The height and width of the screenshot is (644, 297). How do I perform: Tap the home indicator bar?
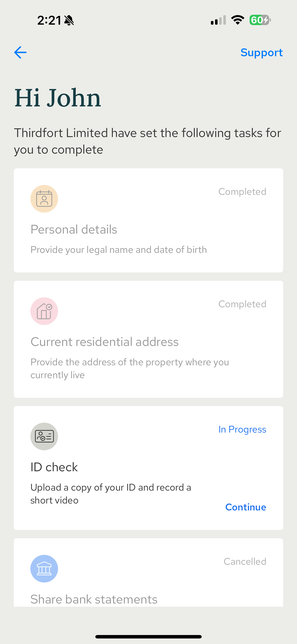(x=148, y=636)
